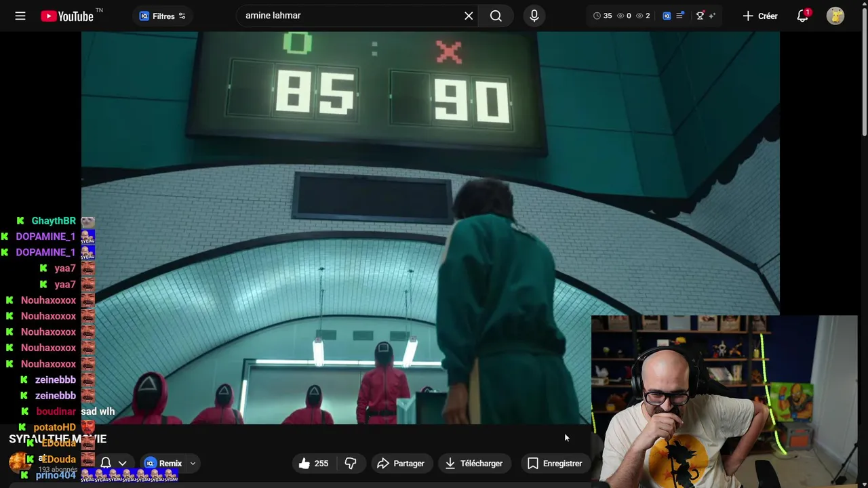Open the vidIQ list icon with blue dot
The image size is (868, 488).
(x=680, y=16)
